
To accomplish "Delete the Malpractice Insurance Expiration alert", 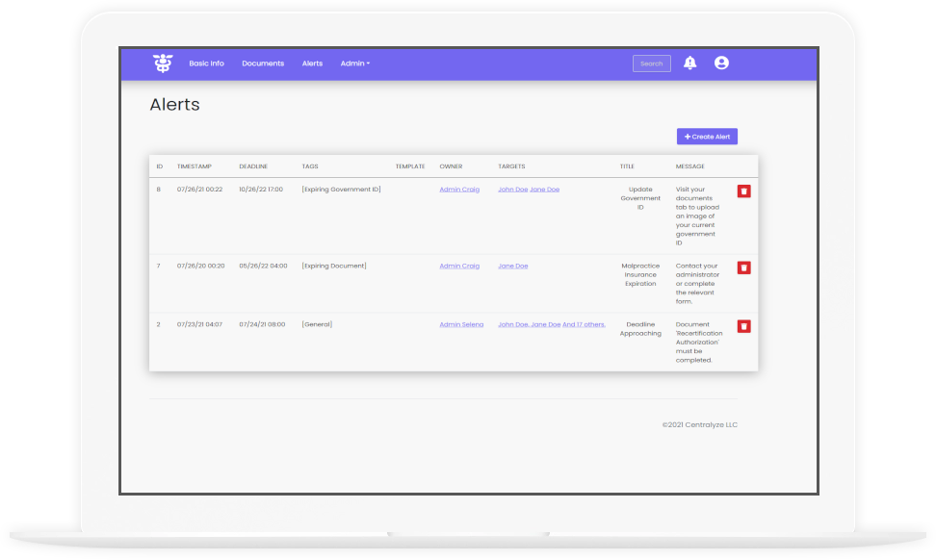I will coord(744,267).
